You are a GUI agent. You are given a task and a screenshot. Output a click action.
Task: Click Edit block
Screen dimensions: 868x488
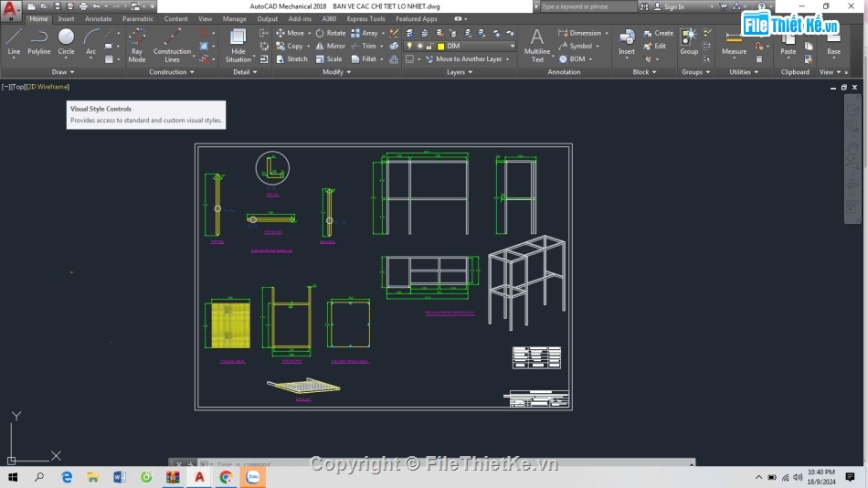click(655, 46)
